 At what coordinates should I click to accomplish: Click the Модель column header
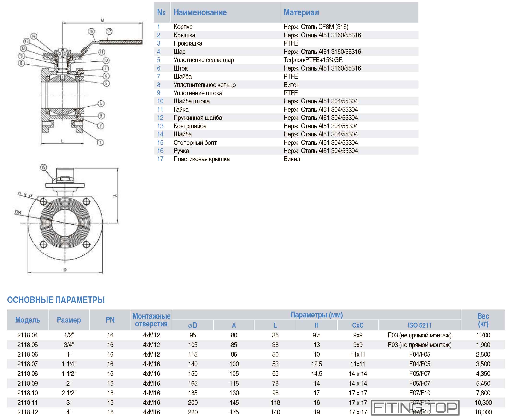tap(28, 320)
